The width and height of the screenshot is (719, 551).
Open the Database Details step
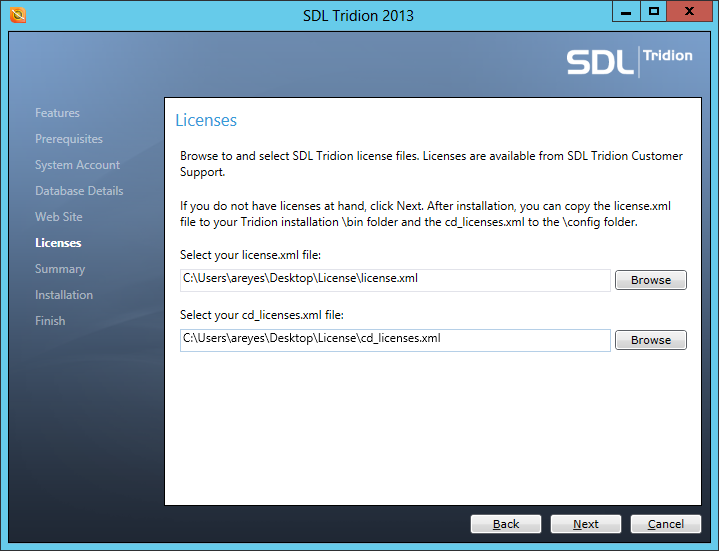[79, 191]
